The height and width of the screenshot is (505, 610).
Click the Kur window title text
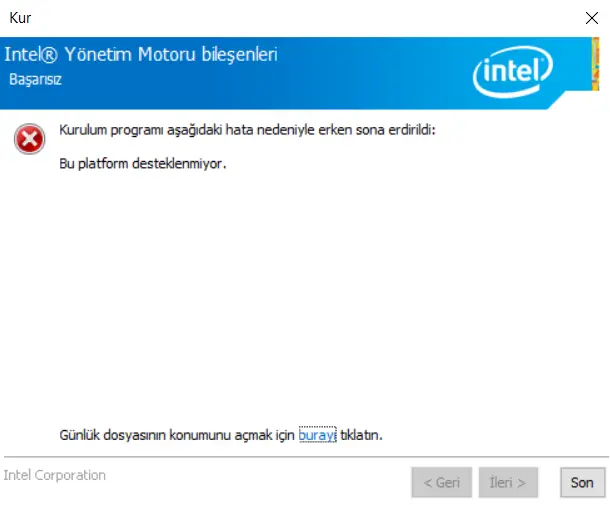pos(20,18)
